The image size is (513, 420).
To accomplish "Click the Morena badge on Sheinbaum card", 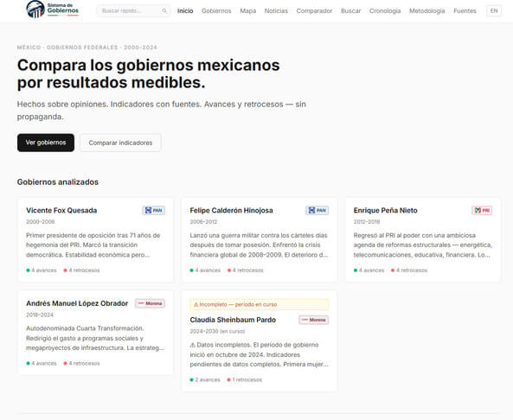I will click(313, 320).
